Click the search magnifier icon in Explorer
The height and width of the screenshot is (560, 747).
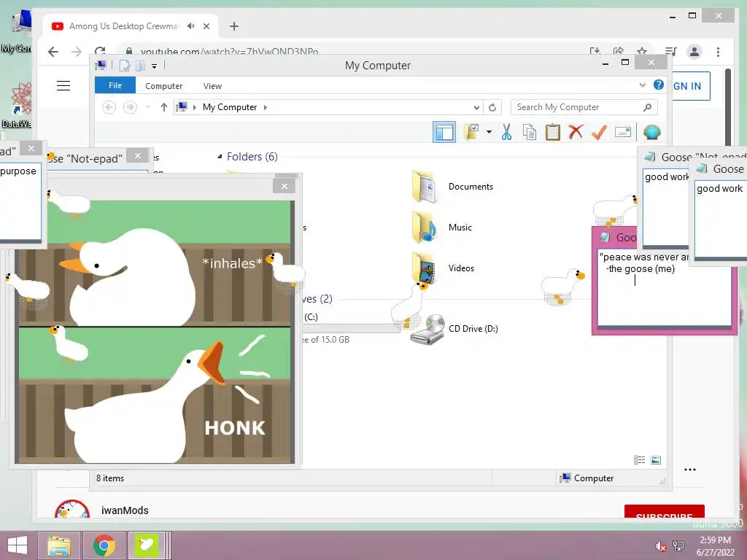click(647, 107)
